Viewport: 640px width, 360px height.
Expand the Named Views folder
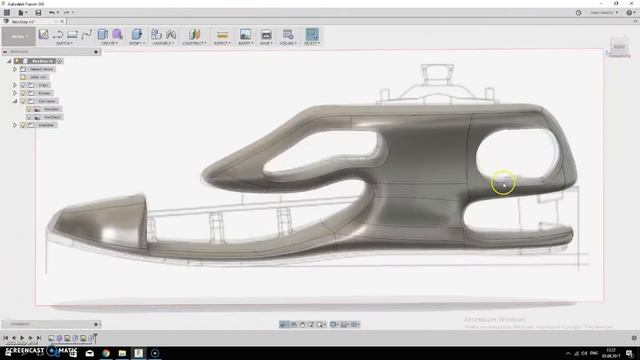[15, 69]
